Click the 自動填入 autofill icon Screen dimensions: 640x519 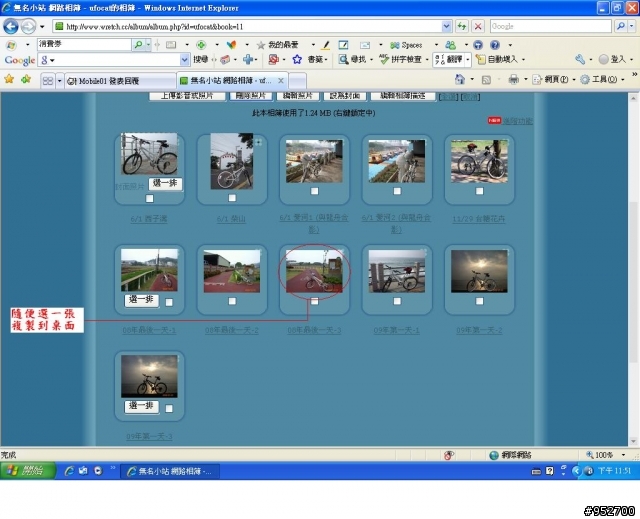point(481,60)
